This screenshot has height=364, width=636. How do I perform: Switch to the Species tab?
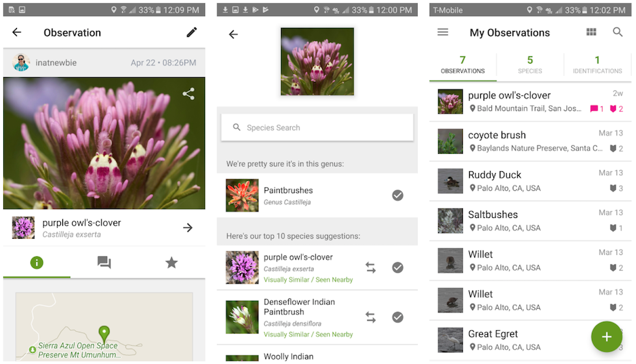(x=530, y=65)
